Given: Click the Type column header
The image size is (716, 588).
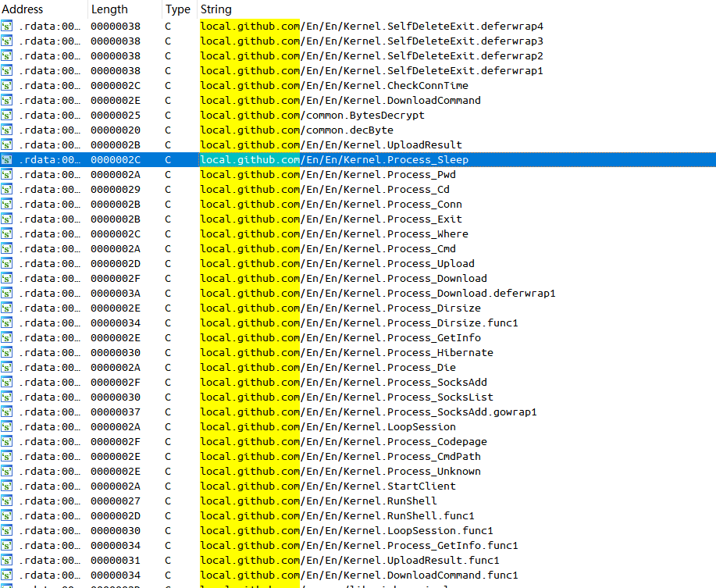Looking at the screenshot, I should (178, 9).
